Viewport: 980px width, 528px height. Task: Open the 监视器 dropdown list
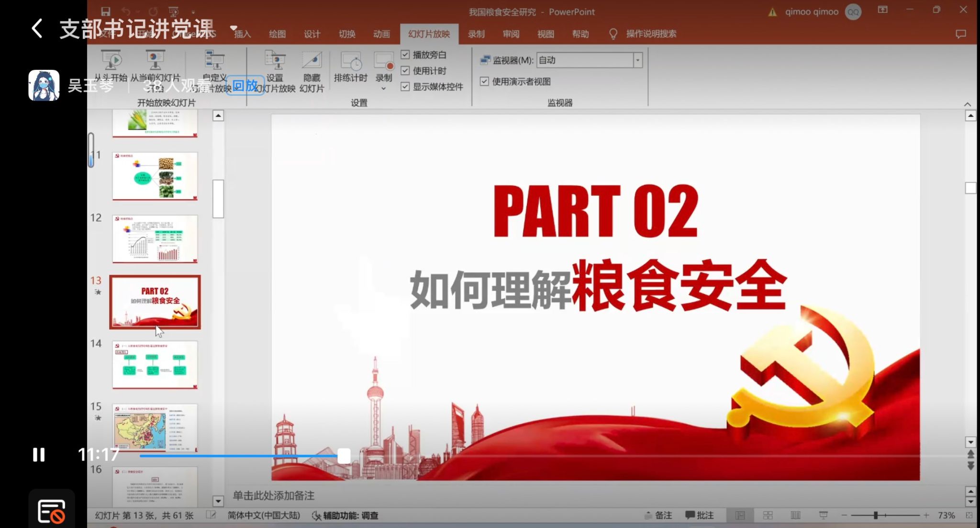point(637,60)
